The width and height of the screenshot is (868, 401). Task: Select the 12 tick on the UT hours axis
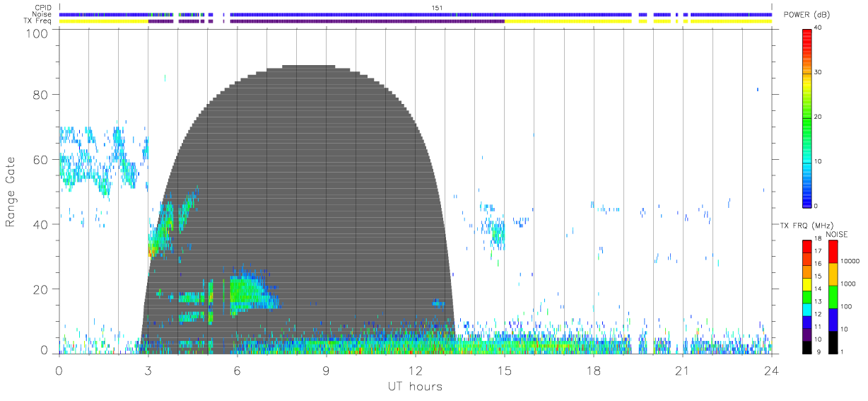415,370
